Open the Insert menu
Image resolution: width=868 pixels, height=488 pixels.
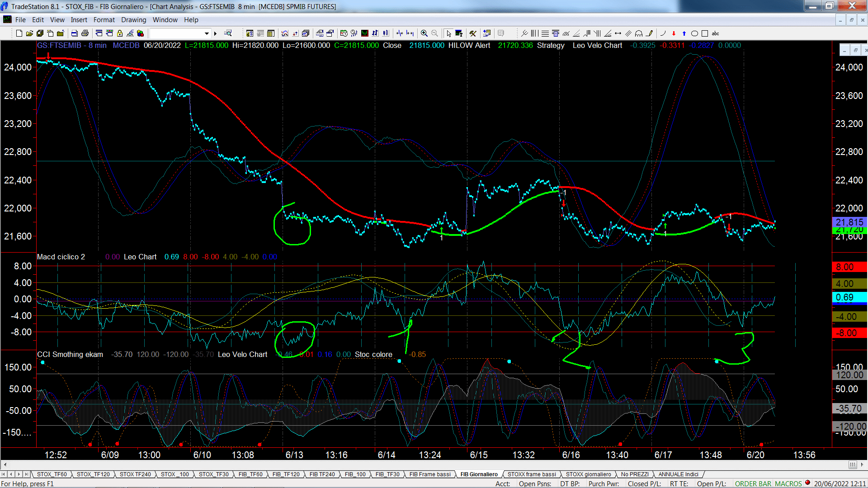(x=79, y=20)
